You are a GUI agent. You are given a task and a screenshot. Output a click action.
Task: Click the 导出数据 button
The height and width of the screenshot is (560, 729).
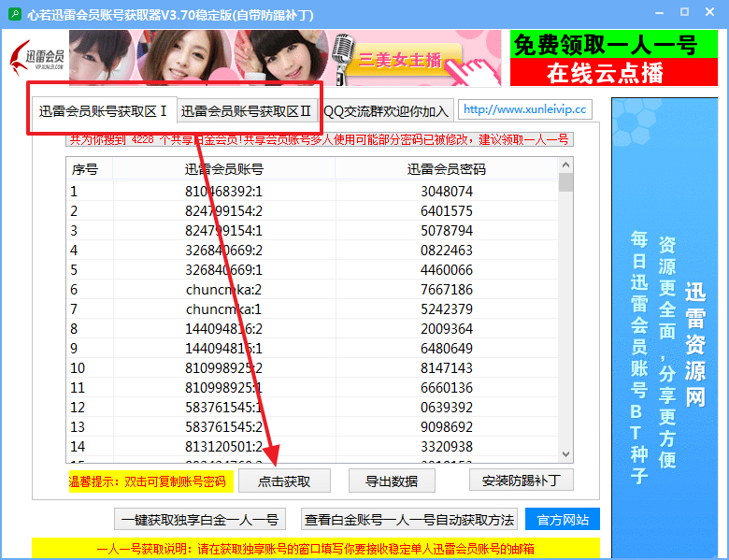(392, 481)
